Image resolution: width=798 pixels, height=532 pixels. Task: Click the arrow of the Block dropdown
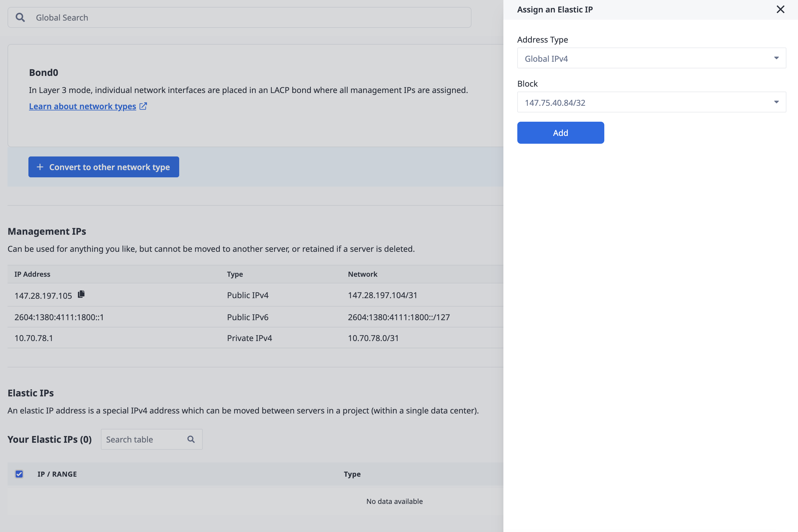pos(776,102)
